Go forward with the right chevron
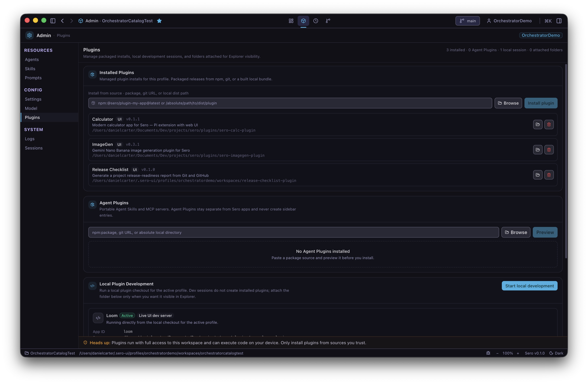The height and width of the screenshot is (384, 588). (x=71, y=21)
